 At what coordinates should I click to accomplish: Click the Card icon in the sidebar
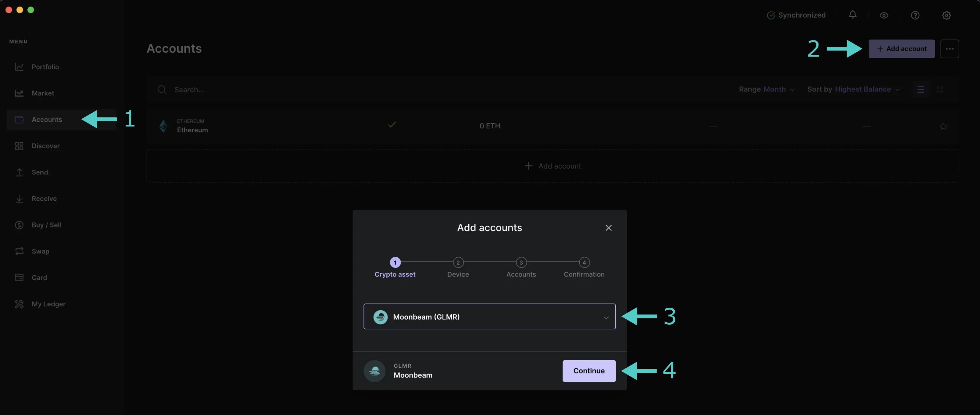19,277
